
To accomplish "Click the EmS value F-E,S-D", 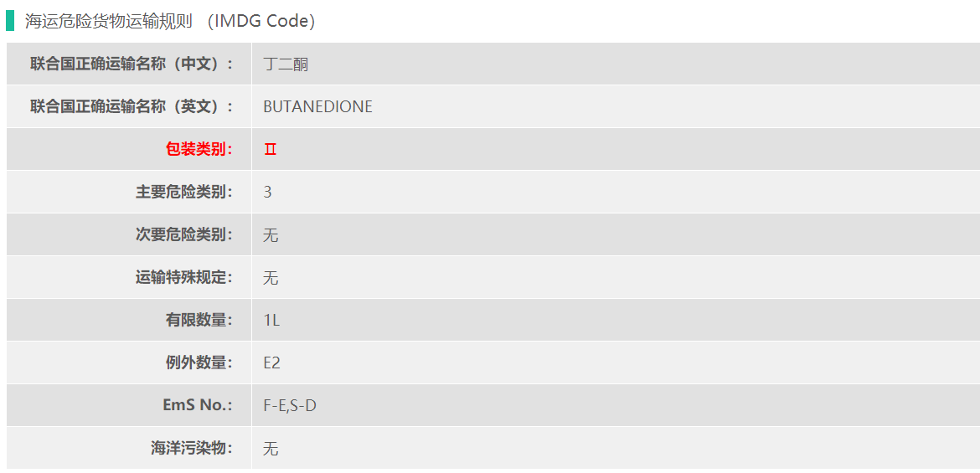I will click(290, 405).
